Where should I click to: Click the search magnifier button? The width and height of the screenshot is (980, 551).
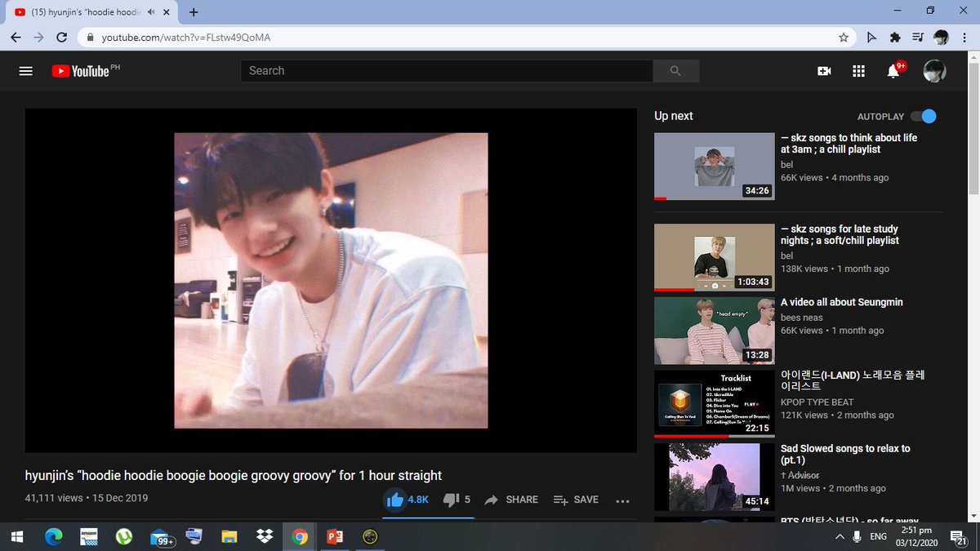675,71
